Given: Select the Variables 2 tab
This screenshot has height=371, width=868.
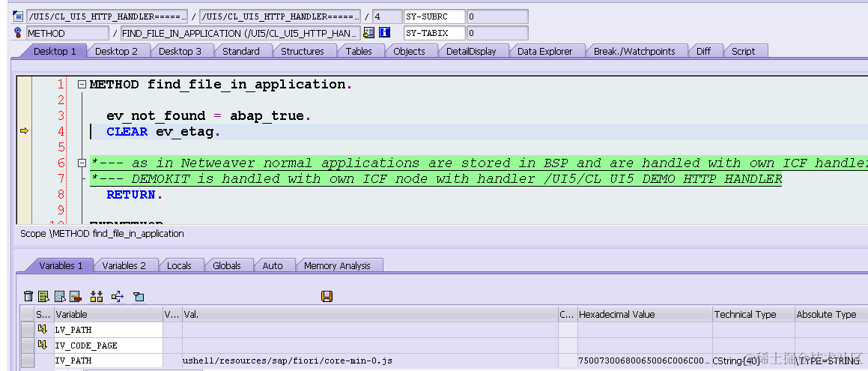Looking at the screenshot, I should [x=124, y=265].
